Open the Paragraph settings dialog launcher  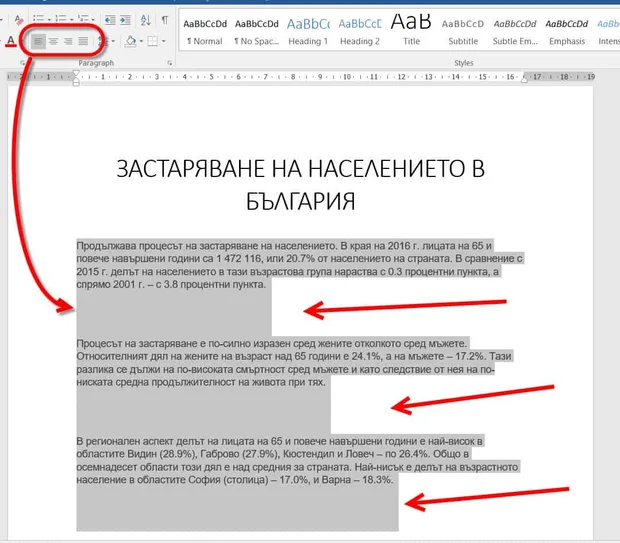click(x=170, y=63)
